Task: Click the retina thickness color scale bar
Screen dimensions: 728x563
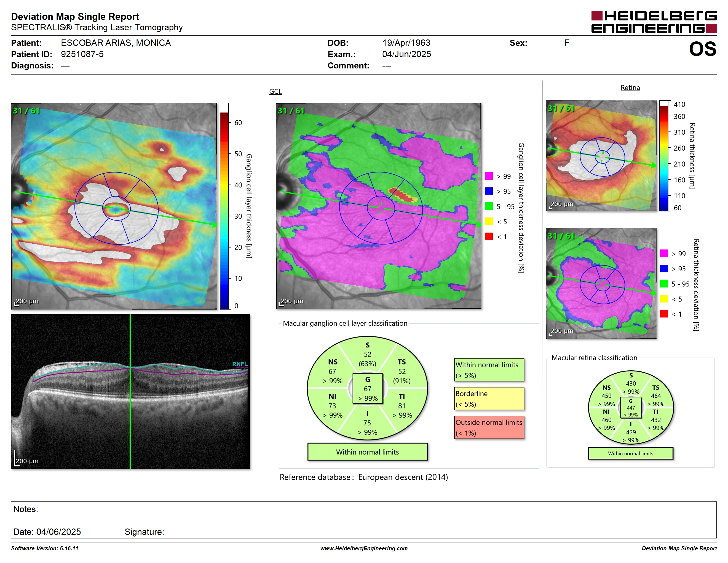Action: (664, 156)
